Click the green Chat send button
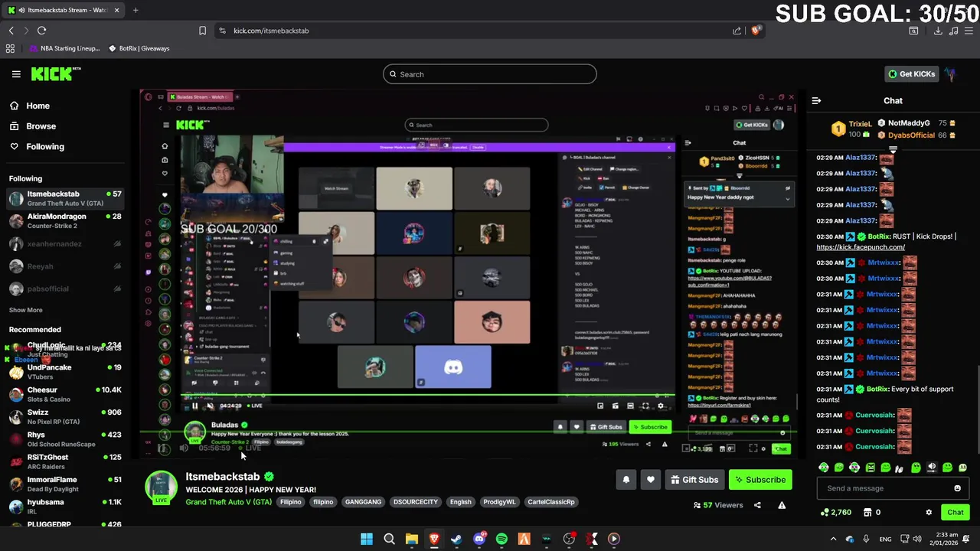 click(955, 513)
